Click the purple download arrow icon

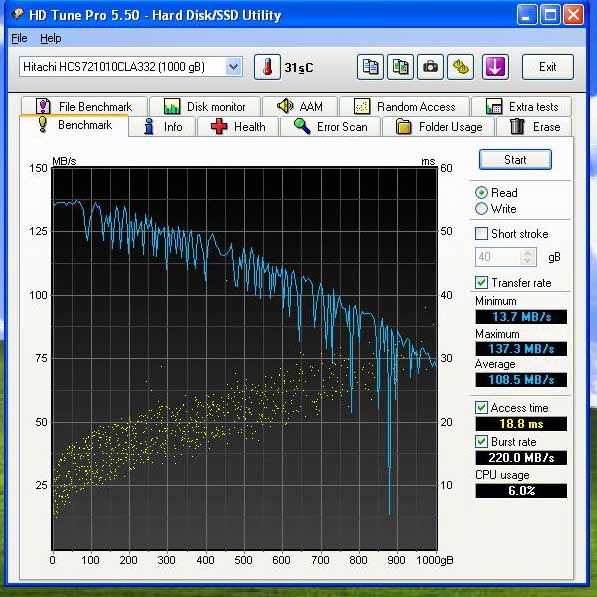click(495, 67)
